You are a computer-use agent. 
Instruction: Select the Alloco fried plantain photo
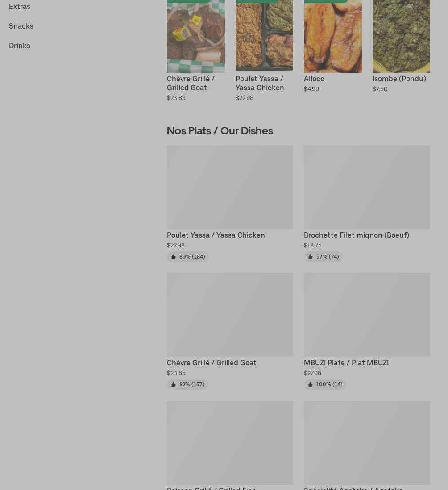333,36
